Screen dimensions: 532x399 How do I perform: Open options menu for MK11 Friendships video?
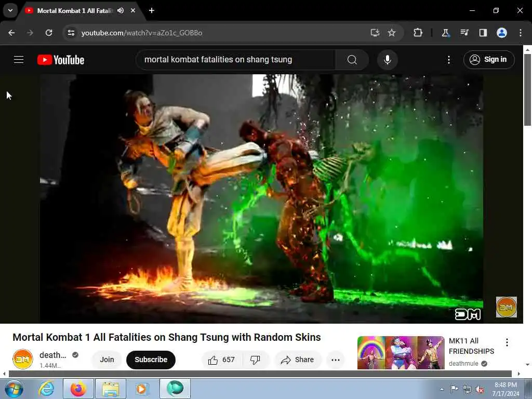(x=507, y=342)
